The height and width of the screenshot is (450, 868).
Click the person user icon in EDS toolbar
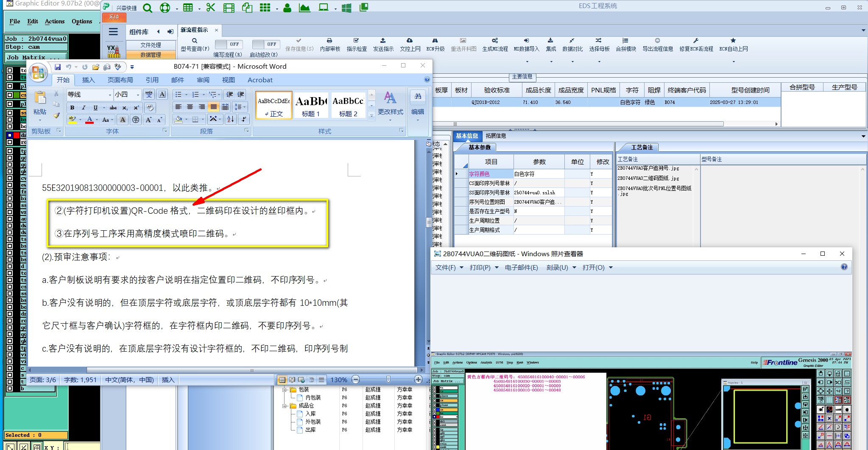[287, 8]
